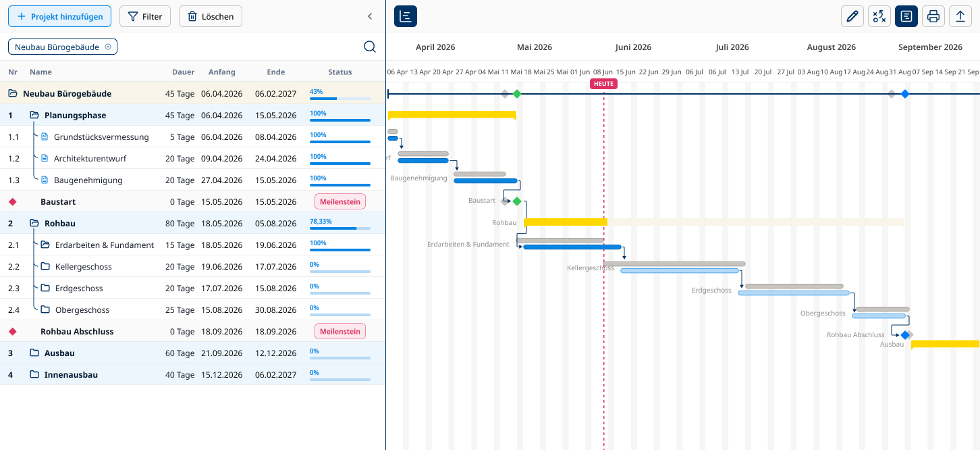This screenshot has height=450, width=980.
Task: Select the light blue Obergeschoss bar
Action: click(x=879, y=316)
